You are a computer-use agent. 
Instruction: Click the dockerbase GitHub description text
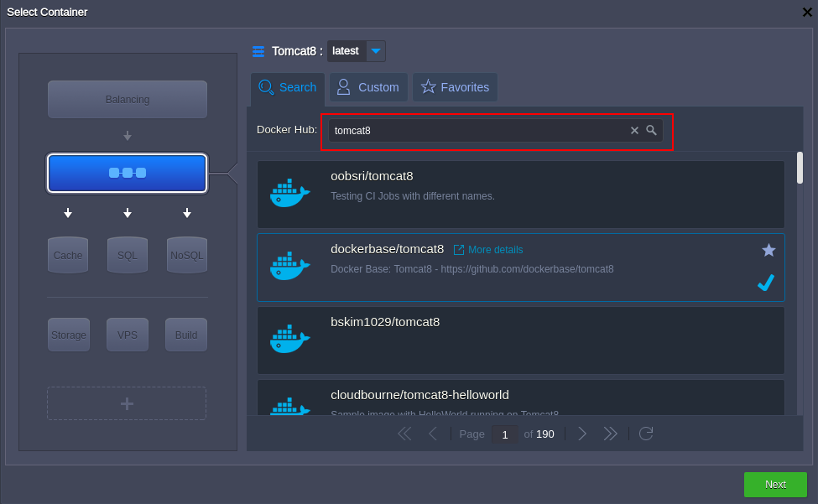point(472,269)
